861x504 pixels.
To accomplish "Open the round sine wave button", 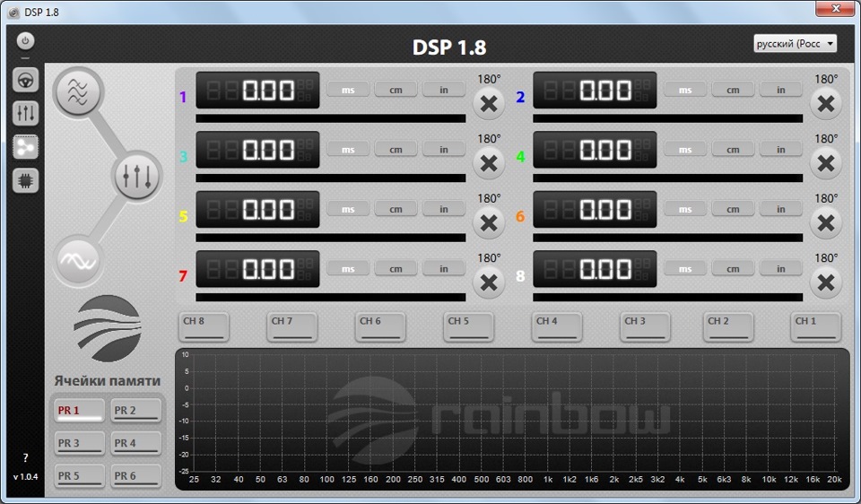I will [x=78, y=260].
